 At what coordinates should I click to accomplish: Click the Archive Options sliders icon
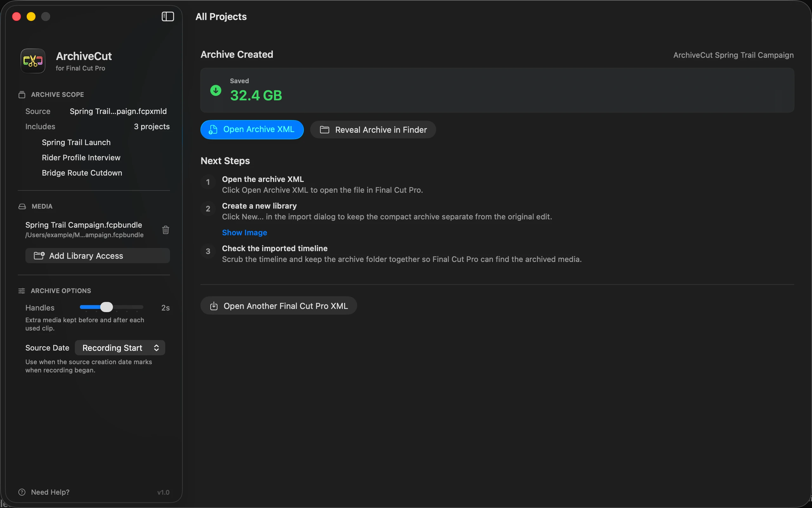(x=22, y=291)
